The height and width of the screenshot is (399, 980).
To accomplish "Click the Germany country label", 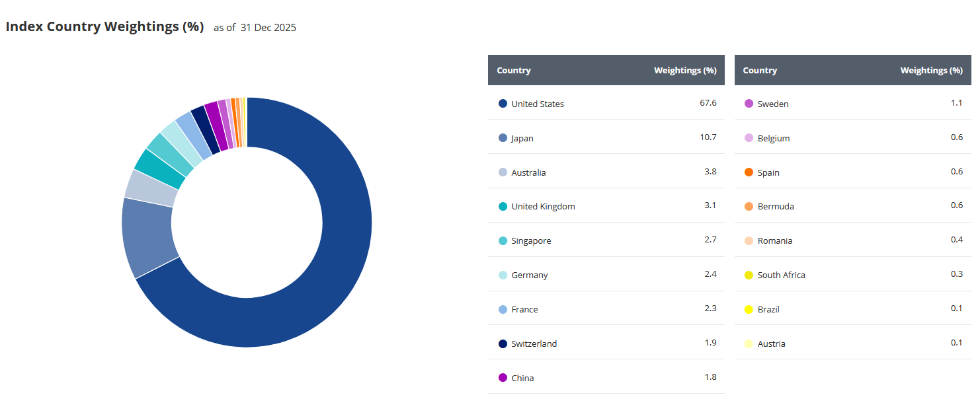I will [x=529, y=275].
